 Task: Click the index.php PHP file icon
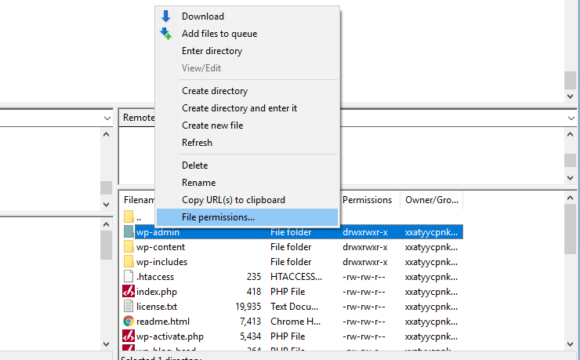coord(128,292)
